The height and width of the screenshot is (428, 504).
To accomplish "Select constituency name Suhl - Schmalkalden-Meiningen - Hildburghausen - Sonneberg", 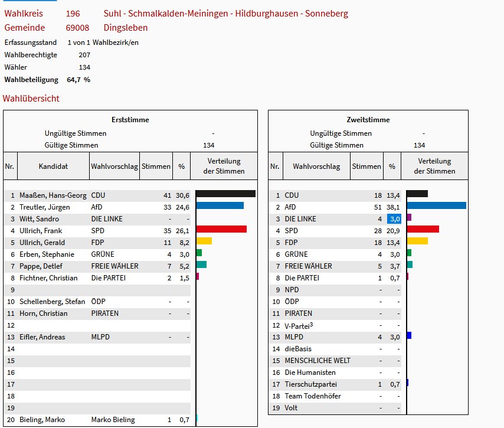I will [x=225, y=14].
